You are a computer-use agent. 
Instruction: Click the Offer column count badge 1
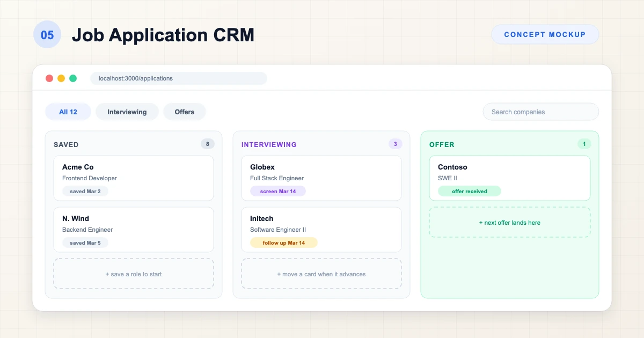(x=584, y=144)
